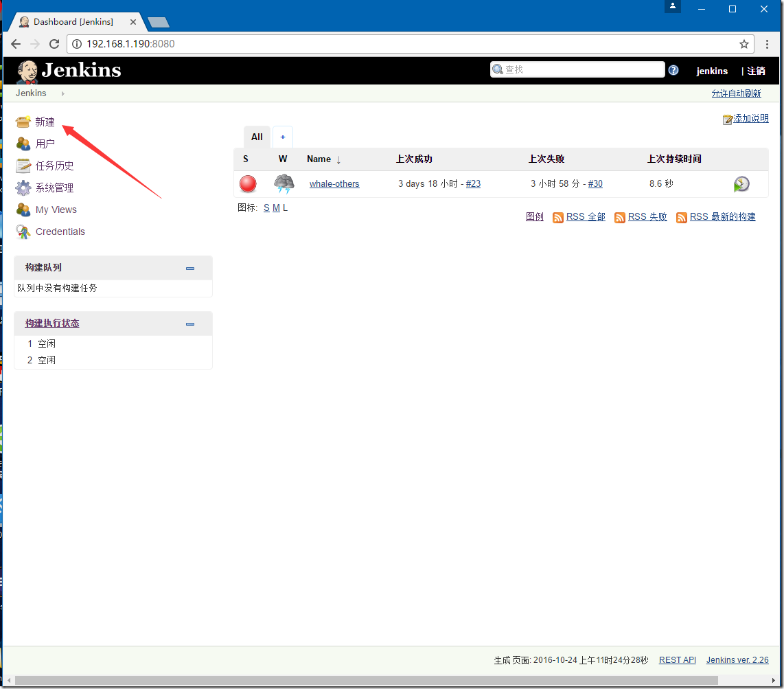The image size is (784, 689).
Task: Open the RSS 全部 link
Action: [586, 216]
